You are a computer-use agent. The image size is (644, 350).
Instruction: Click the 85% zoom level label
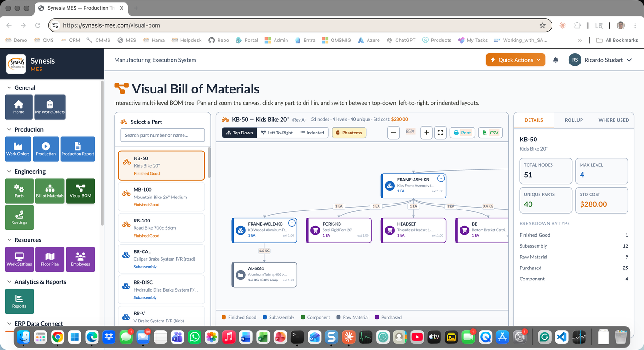tap(410, 132)
